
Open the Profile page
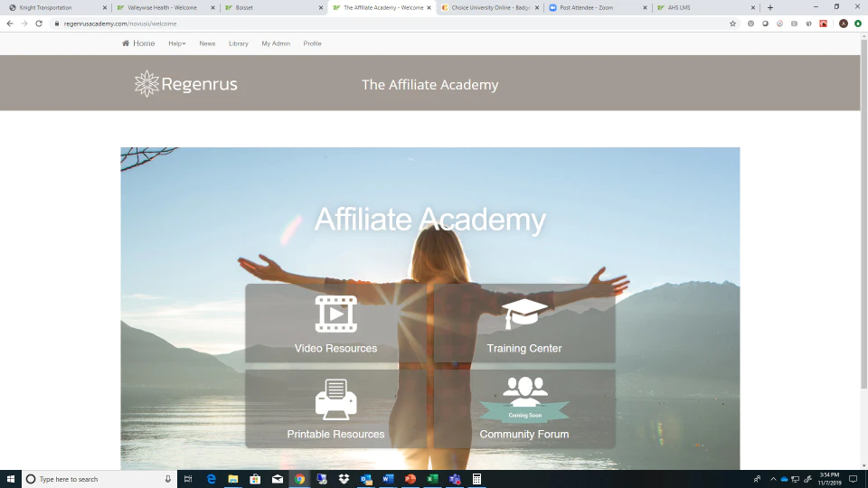click(x=312, y=43)
